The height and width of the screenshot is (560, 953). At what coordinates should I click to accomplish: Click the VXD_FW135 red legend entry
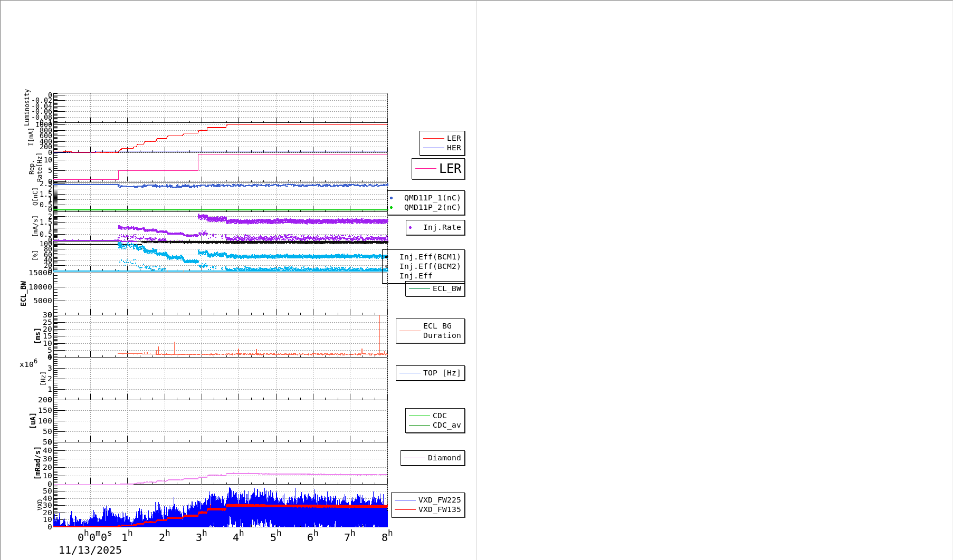click(x=428, y=510)
